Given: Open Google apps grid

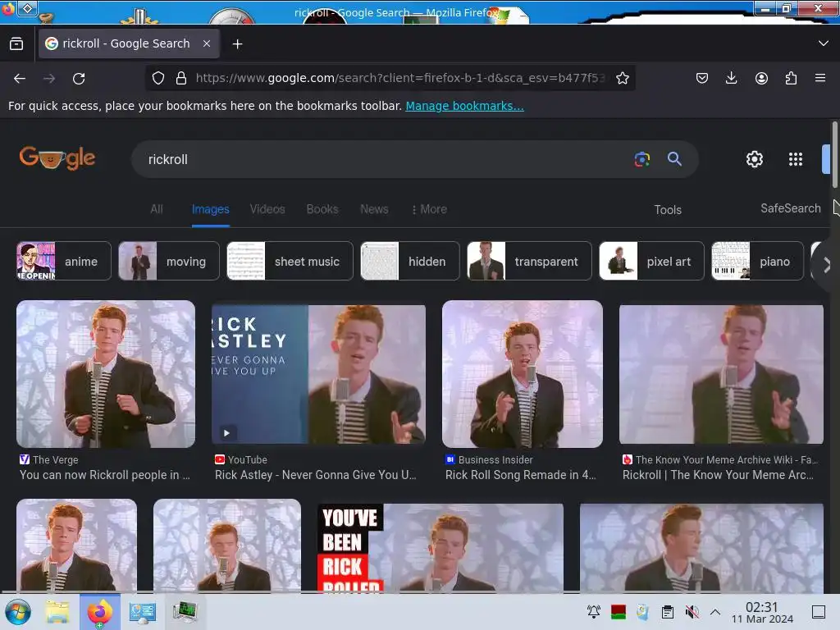Looking at the screenshot, I should click(x=796, y=159).
